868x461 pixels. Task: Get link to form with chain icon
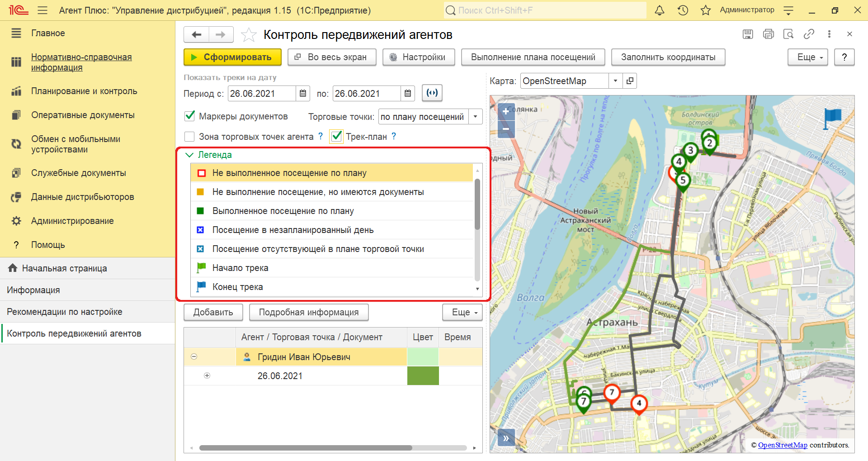coord(809,34)
